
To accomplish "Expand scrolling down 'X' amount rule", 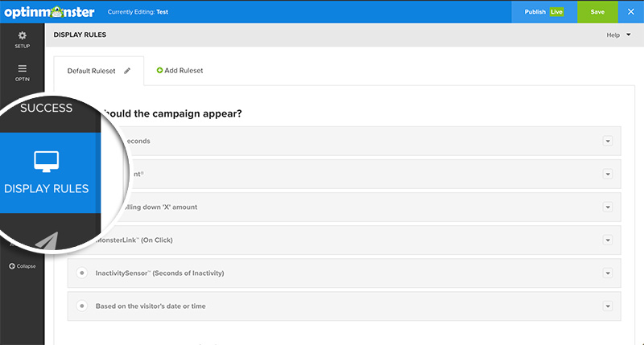I will [608, 207].
